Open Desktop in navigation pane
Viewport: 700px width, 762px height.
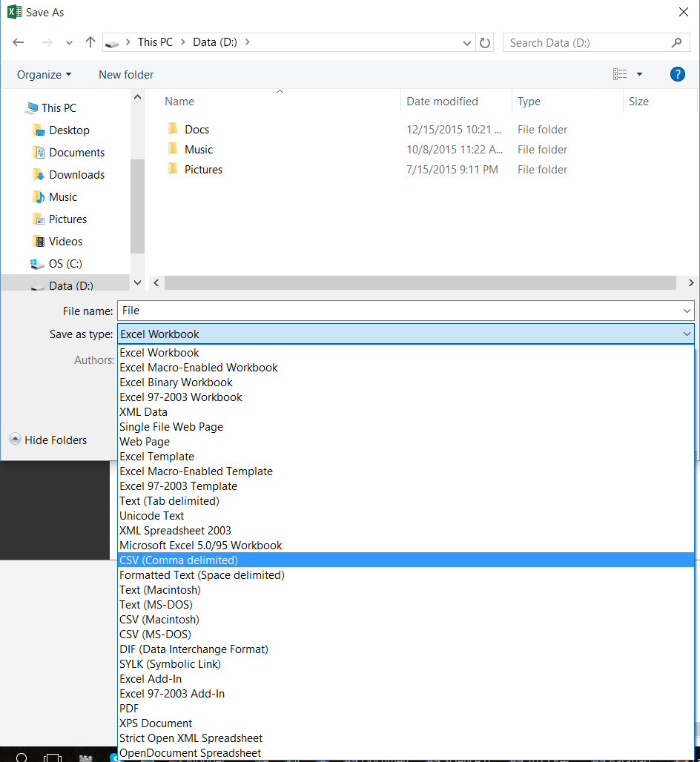click(69, 130)
